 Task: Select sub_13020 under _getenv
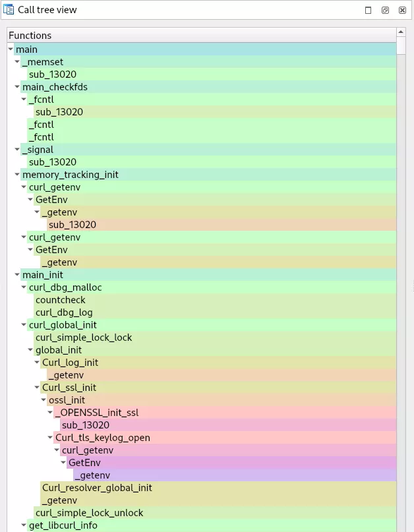click(x=222, y=225)
